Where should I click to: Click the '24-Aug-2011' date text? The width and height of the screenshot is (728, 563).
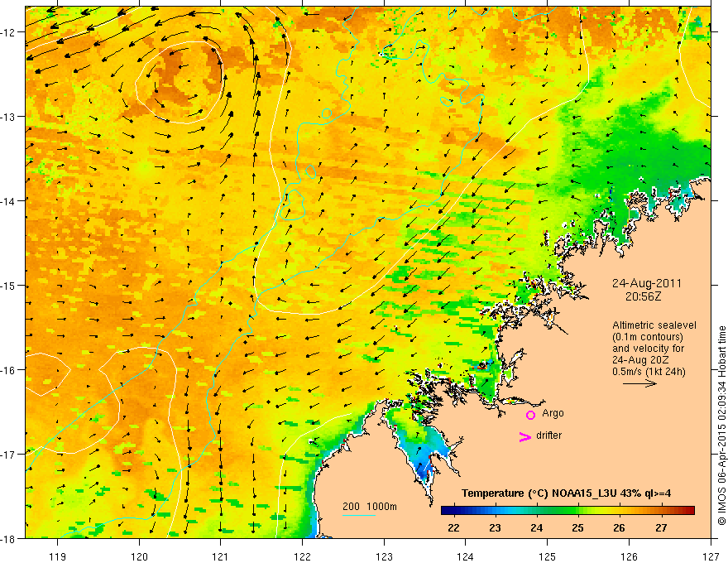[647, 283]
